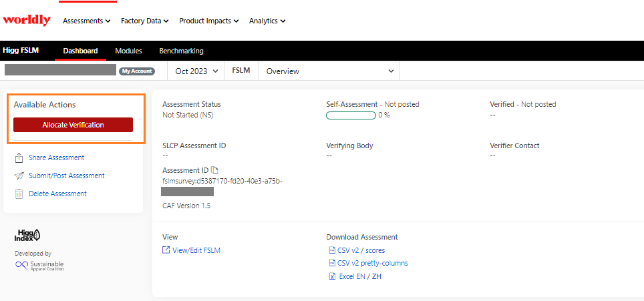Click the Allocate Verification button
Screen dimensions: 644x301
(73, 125)
